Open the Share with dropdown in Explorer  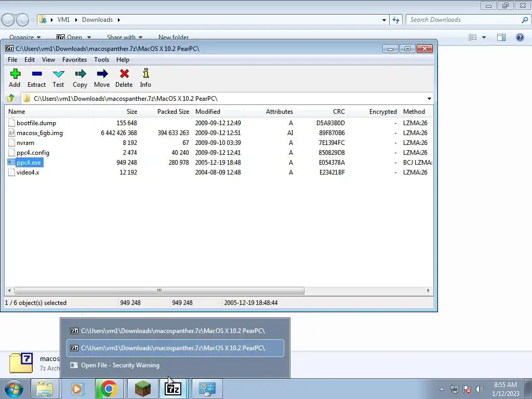tap(125, 37)
